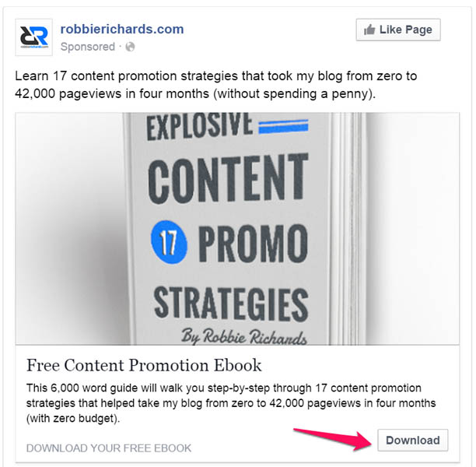Screen dimensions: 476x467
Task: Click the description starting This 6,000 word guide
Action: pos(231,403)
